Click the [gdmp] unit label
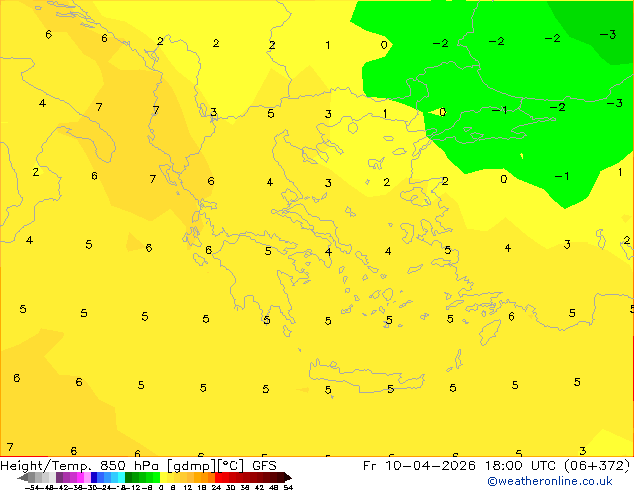Viewport: 634px width, 490px height. pyautogui.click(x=192, y=466)
